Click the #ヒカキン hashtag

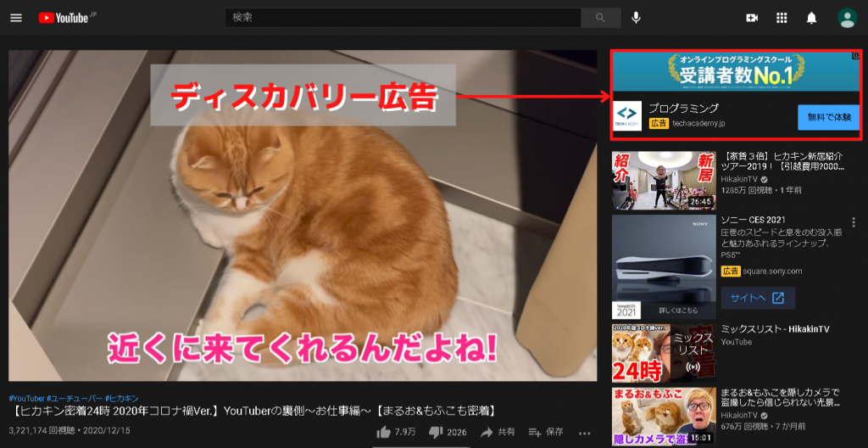pos(121,398)
